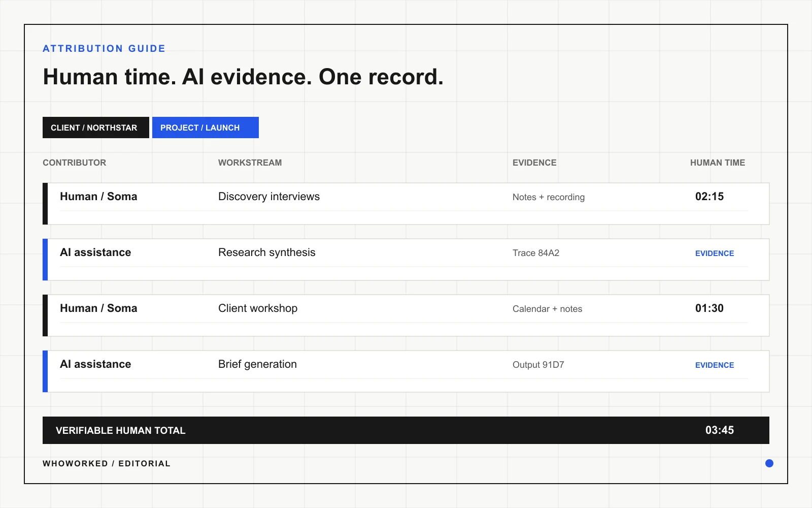Click the 03:45 total time value

pyautogui.click(x=720, y=430)
